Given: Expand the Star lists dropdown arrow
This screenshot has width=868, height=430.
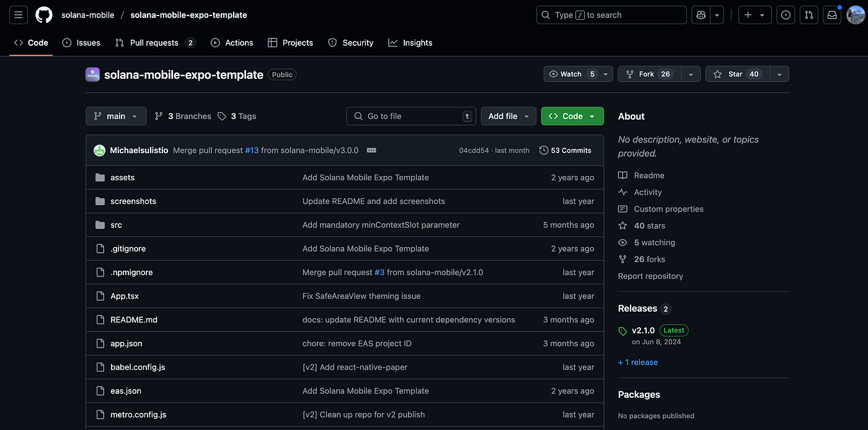Looking at the screenshot, I should coord(779,74).
